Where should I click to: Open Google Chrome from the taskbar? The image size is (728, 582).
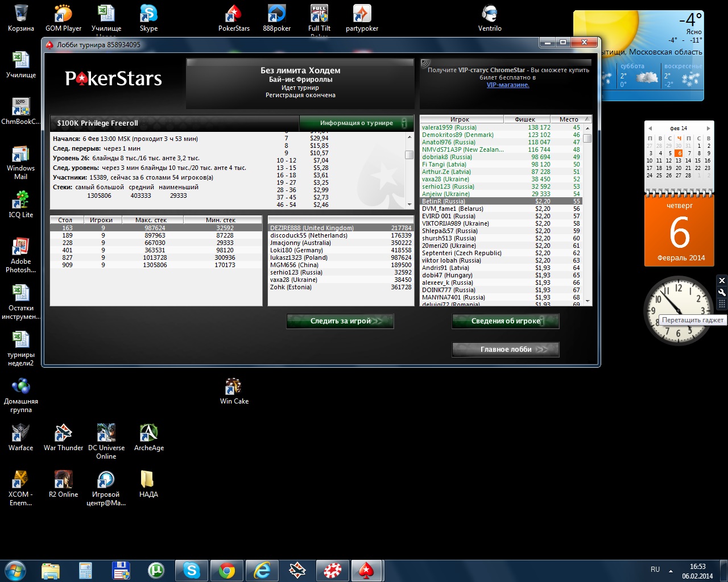pos(227,570)
